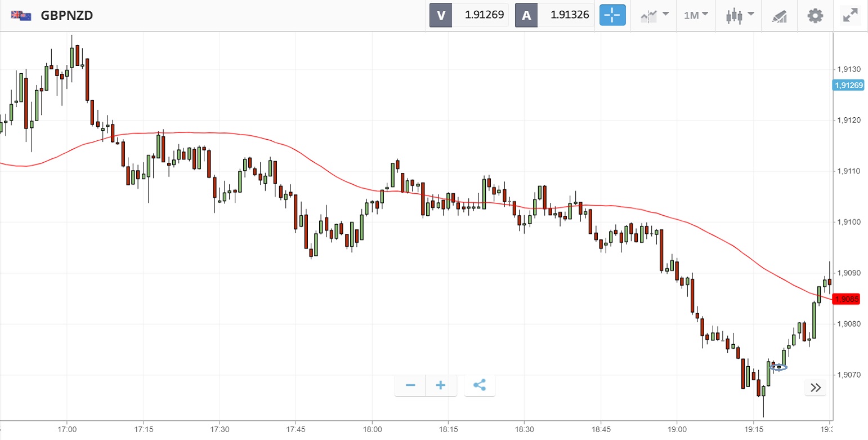Open chart settings gear
The width and height of the screenshot is (868, 440).
click(x=815, y=15)
